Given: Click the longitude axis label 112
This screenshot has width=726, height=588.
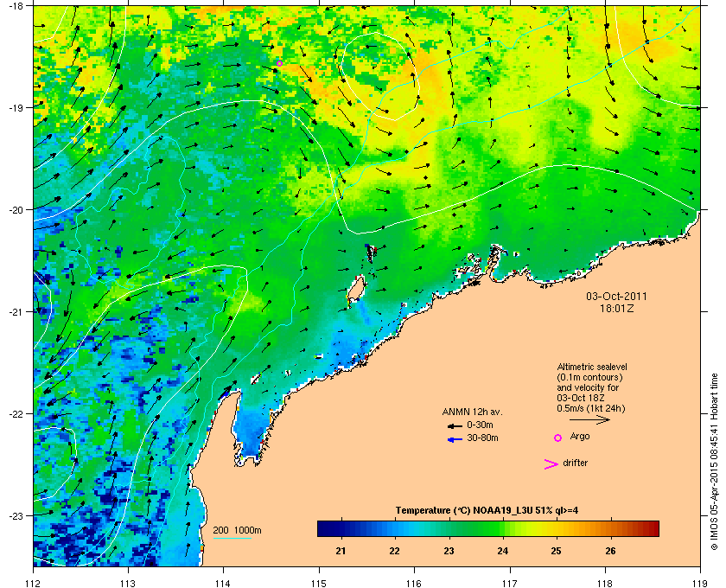Looking at the screenshot, I should pos(34,583).
